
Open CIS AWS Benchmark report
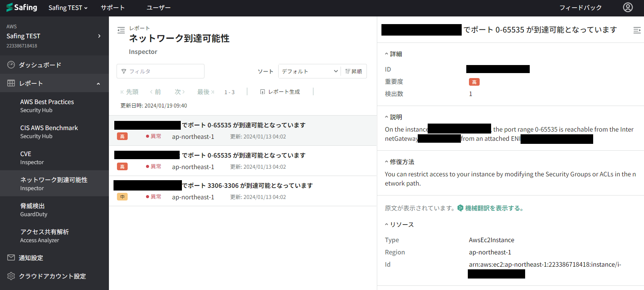[x=54, y=132]
